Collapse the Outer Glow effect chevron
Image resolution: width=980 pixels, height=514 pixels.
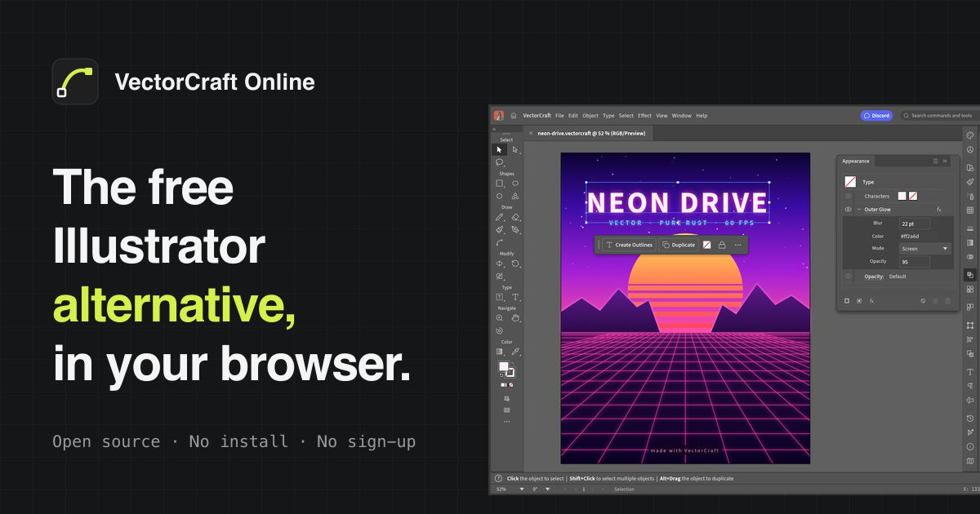[858, 210]
